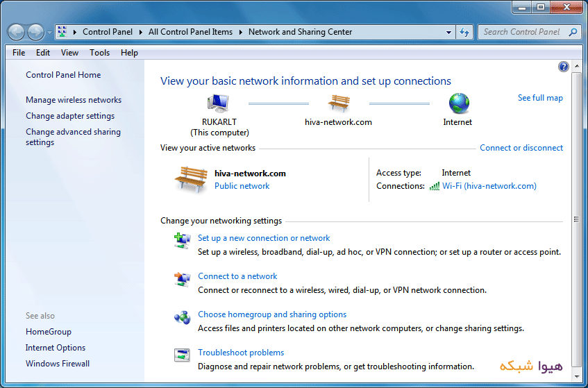Click the Internet globe icon

click(458, 104)
